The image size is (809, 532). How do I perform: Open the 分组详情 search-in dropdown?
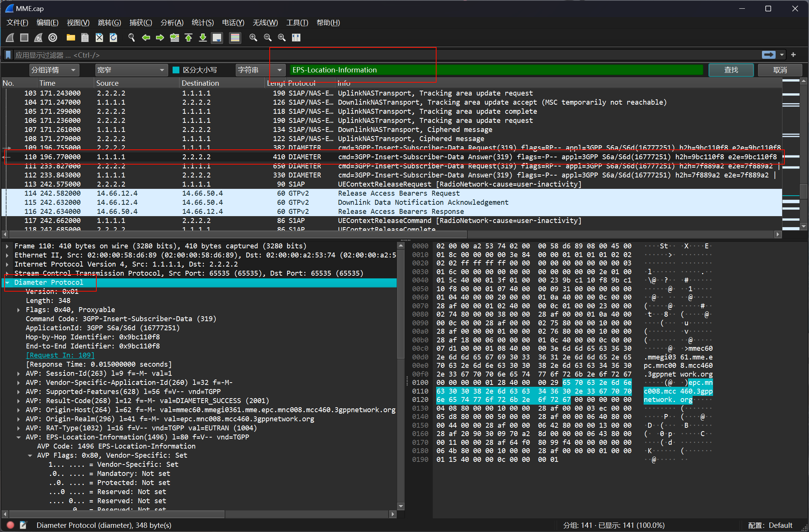click(53, 70)
